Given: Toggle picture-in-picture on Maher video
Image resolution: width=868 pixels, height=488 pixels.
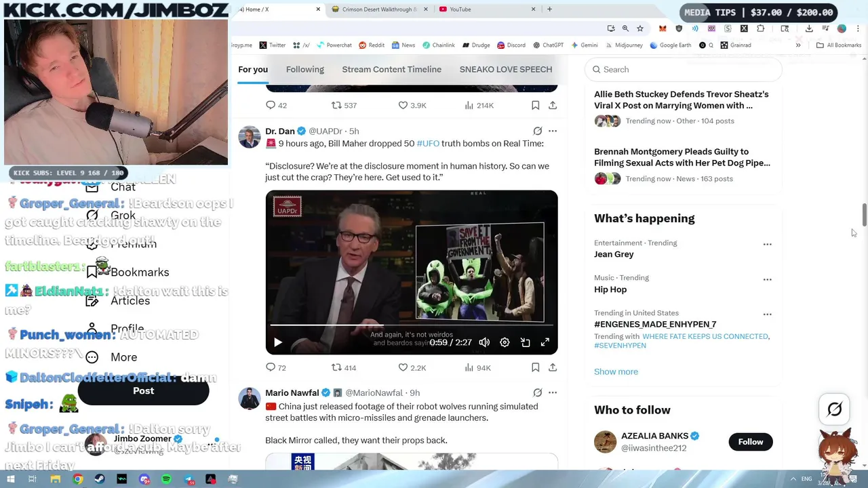Looking at the screenshot, I should [525, 342].
